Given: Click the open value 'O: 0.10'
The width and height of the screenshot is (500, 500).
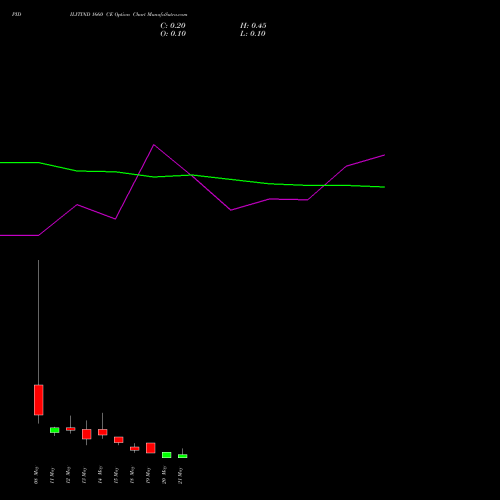Looking at the screenshot, I should point(173,34).
